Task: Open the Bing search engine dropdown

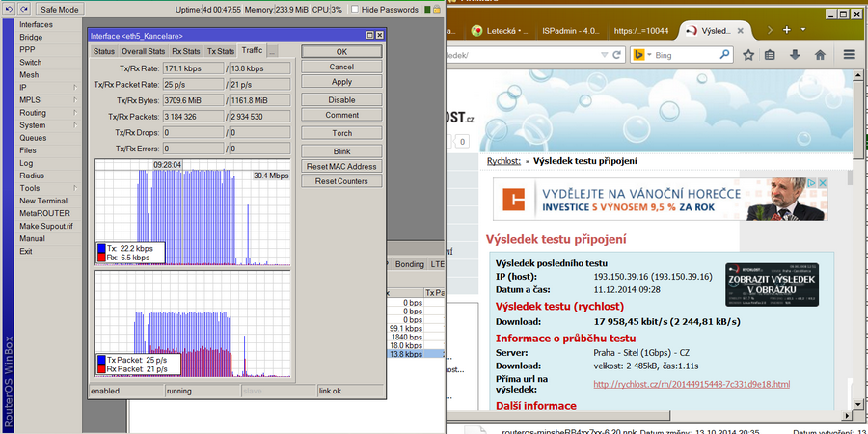Action: pyautogui.click(x=642, y=56)
